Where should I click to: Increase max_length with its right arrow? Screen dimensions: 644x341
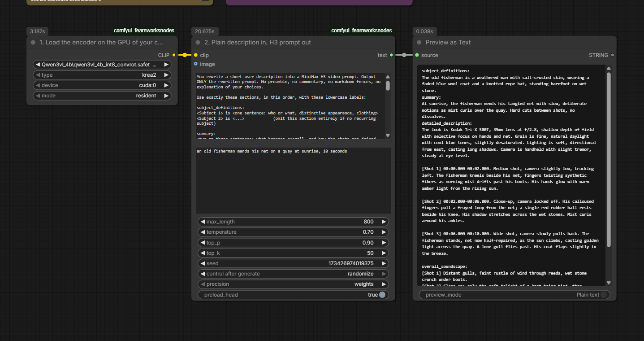click(384, 222)
